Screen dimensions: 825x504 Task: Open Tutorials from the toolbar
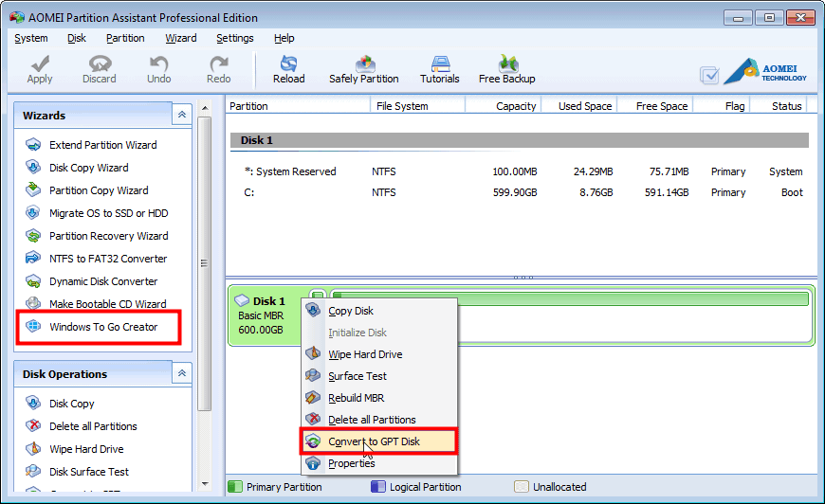[440, 70]
